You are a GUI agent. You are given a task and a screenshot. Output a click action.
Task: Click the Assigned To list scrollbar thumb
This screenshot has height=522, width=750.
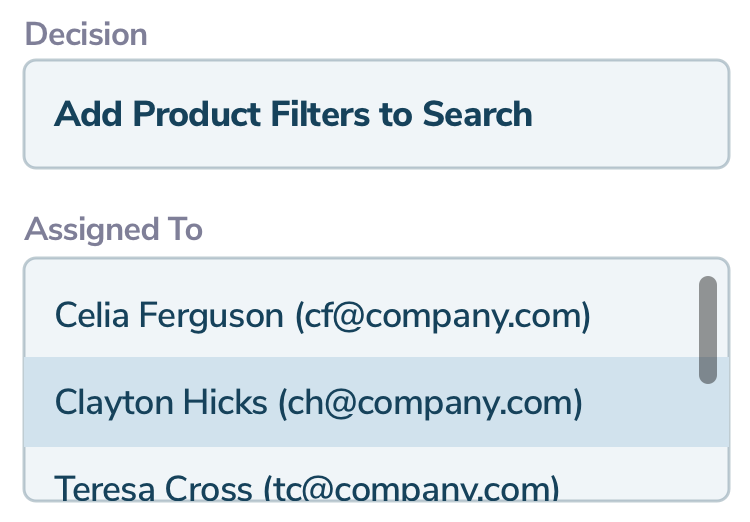tap(707, 330)
